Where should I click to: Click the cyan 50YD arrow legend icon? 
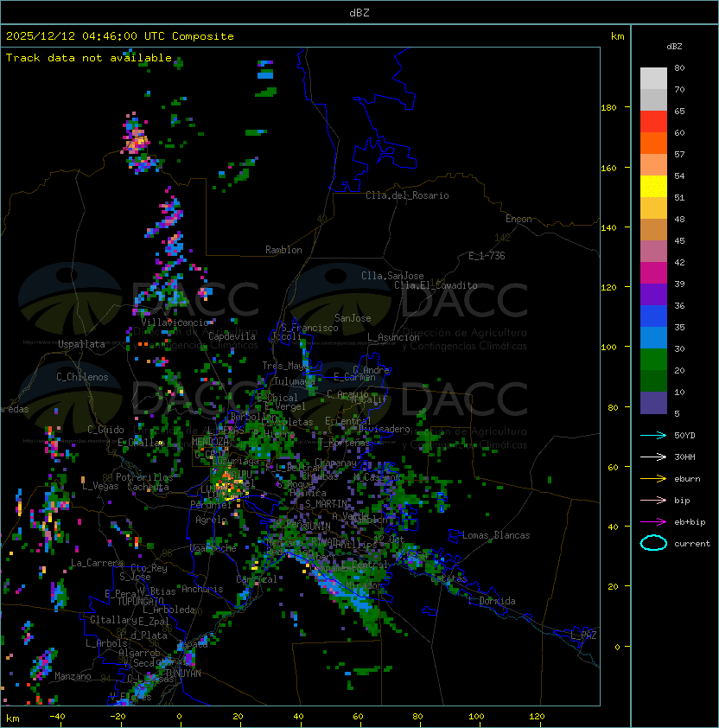click(653, 436)
